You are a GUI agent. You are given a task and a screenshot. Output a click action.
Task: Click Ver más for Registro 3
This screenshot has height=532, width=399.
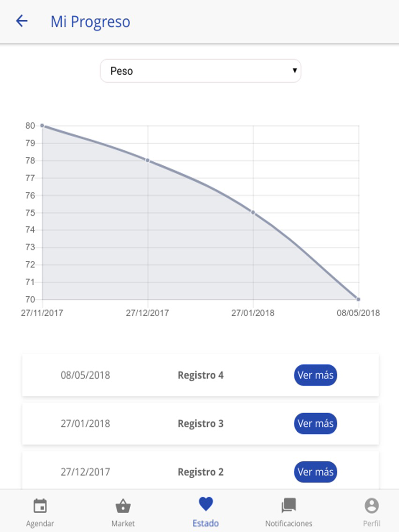[315, 423]
